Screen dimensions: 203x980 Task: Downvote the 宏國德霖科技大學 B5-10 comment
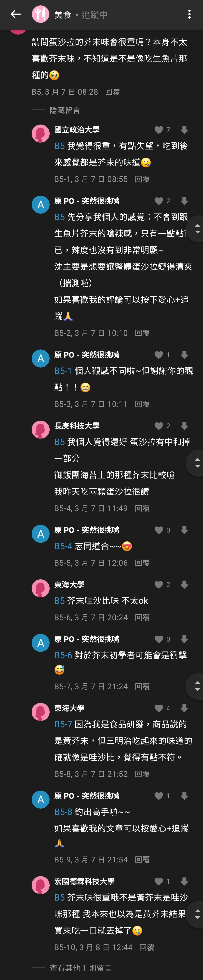click(184, 881)
